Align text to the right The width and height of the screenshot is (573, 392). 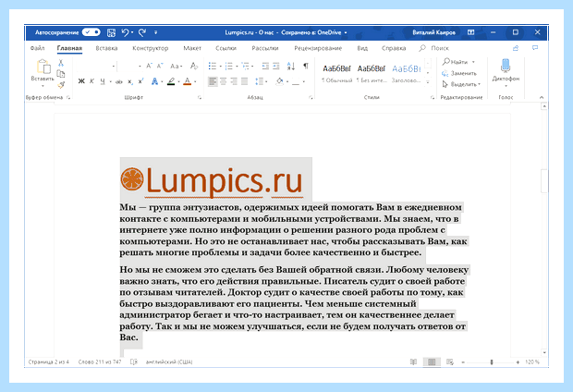click(234, 81)
